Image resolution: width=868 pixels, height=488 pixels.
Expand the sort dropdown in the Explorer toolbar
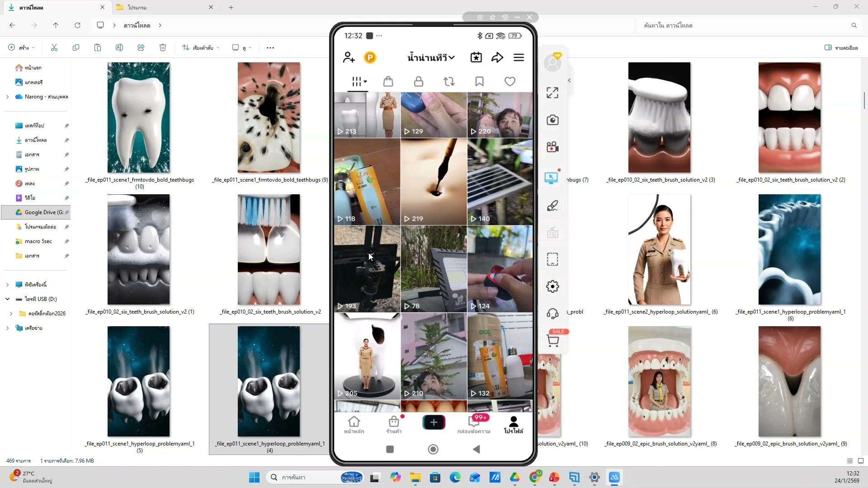pos(201,47)
